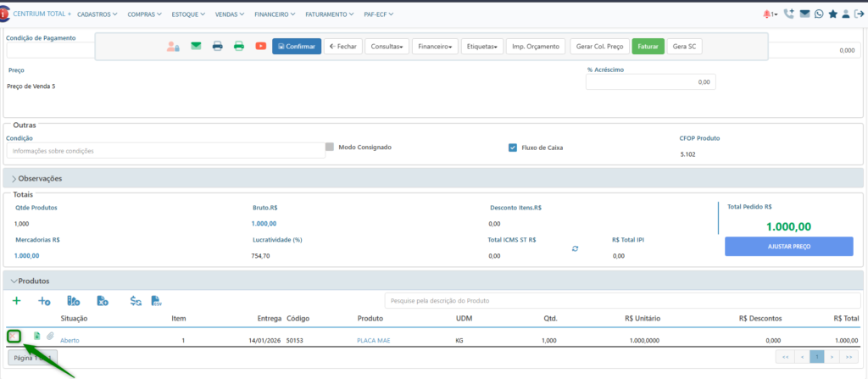Click the green envelope email icon
The image size is (868, 379).
tap(196, 46)
